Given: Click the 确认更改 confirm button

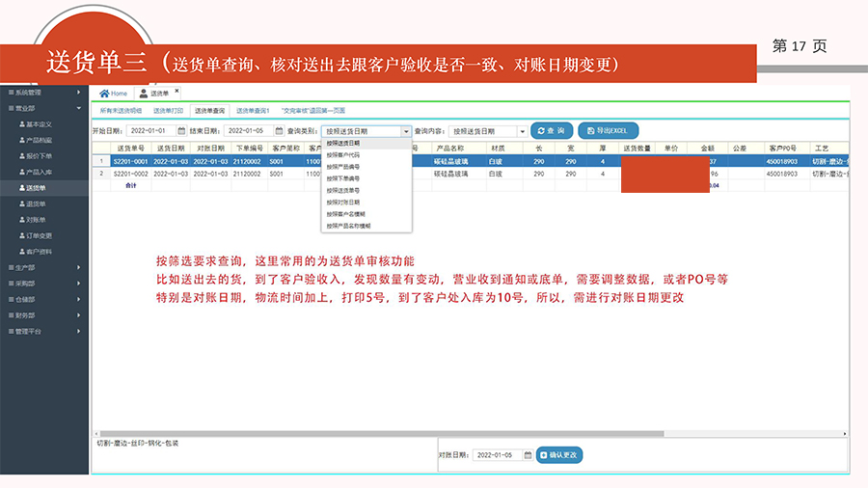Looking at the screenshot, I should [x=559, y=455].
